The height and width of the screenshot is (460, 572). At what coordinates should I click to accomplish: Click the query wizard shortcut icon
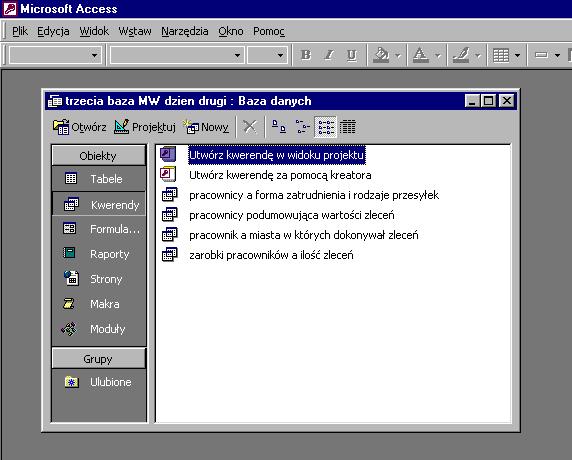169,174
